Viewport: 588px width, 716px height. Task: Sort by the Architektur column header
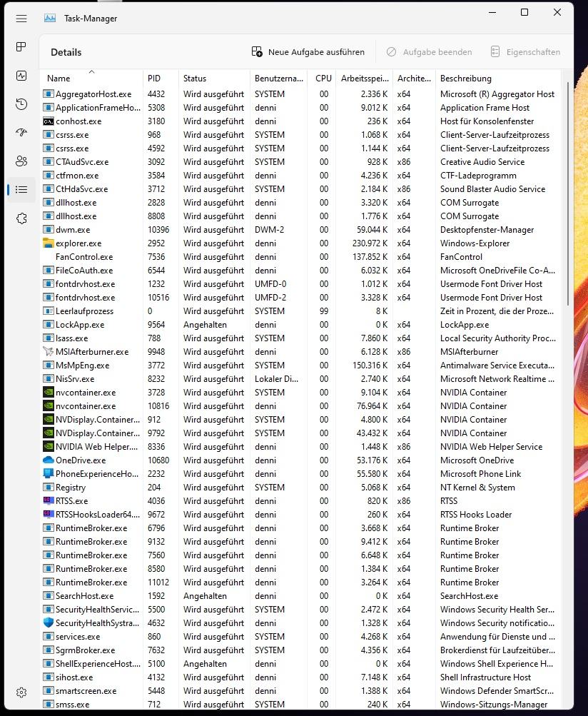tap(414, 78)
